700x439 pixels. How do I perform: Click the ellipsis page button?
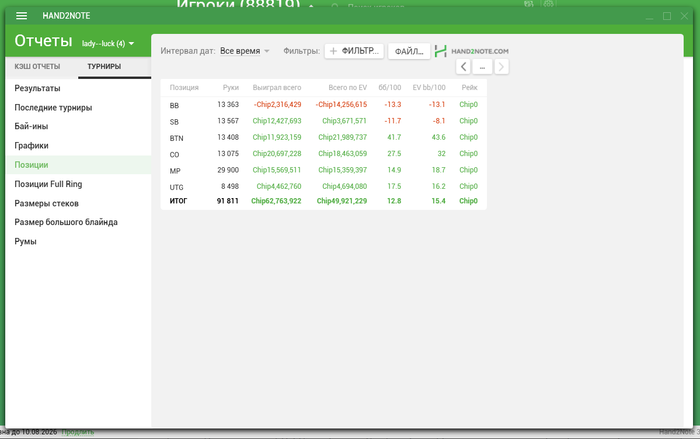pyautogui.click(x=482, y=67)
